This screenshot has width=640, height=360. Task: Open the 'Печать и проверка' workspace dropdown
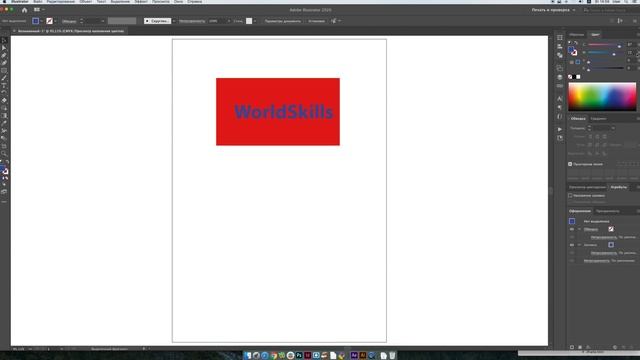coord(553,10)
